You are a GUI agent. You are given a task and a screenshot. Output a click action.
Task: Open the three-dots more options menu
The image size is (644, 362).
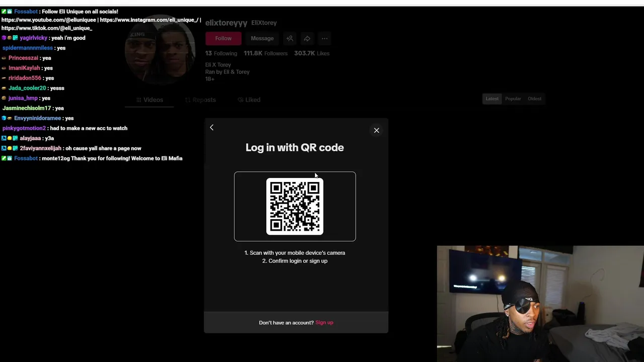click(x=325, y=38)
